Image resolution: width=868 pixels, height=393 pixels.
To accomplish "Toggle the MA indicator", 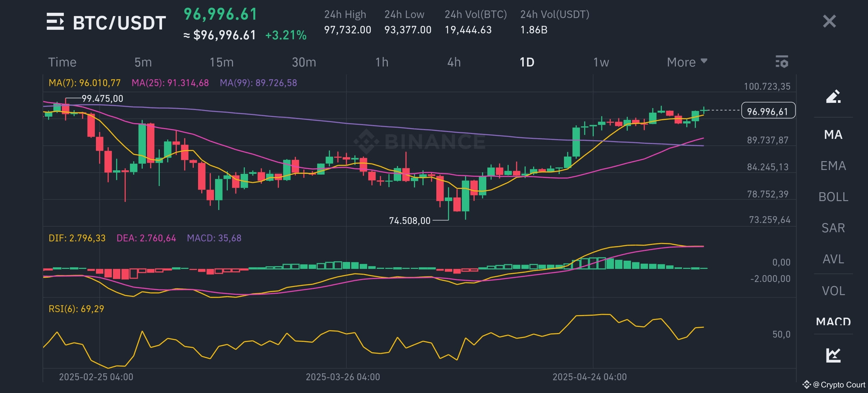I will pos(833,135).
